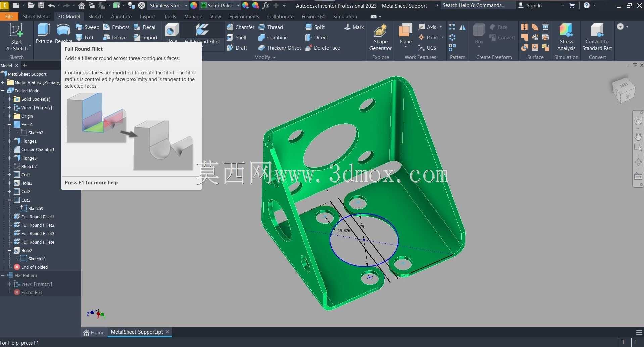Click the Delete Face tool
This screenshot has width=644, height=347.
point(323,48)
